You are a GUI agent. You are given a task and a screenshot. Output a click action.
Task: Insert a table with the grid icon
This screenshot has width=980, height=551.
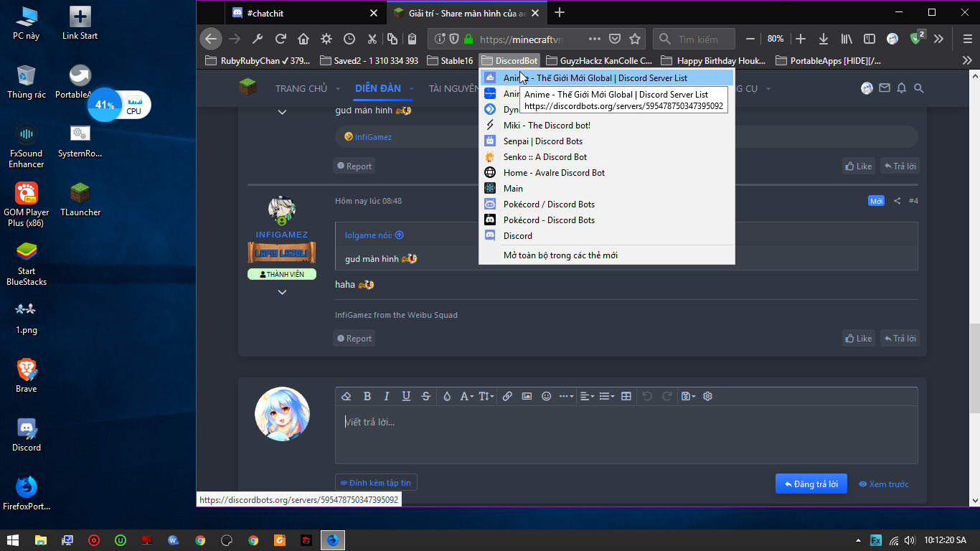(626, 396)
